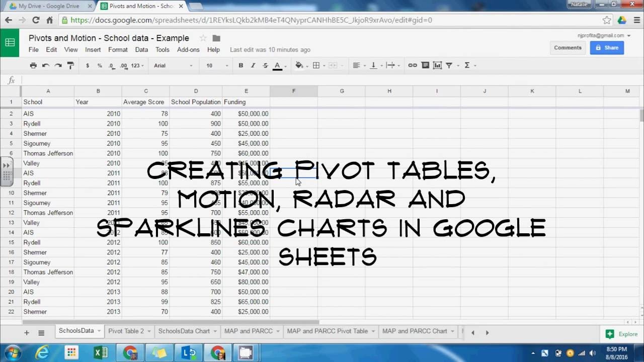Click the Explore button

coord(622,334)
